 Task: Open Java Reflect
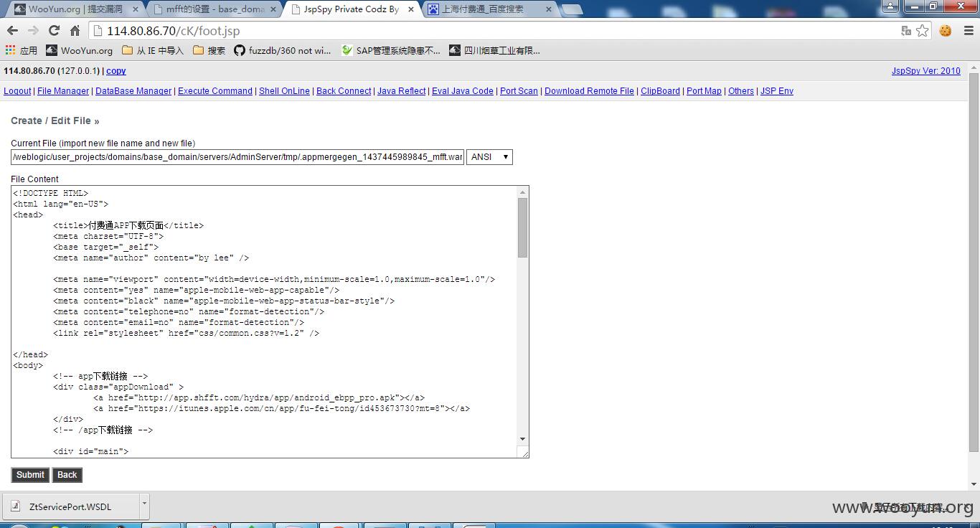[x=401, y=91]
